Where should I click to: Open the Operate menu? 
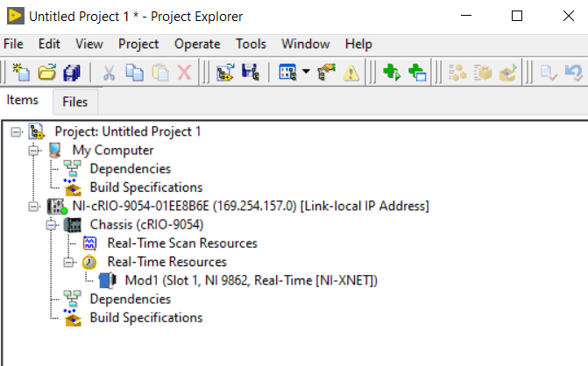pos(197,44)
